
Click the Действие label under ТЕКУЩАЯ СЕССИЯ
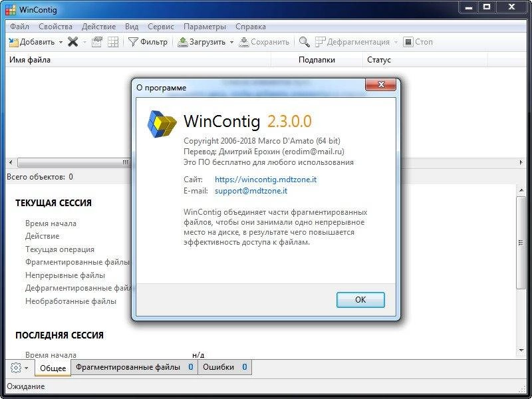[x=42, y=236]
